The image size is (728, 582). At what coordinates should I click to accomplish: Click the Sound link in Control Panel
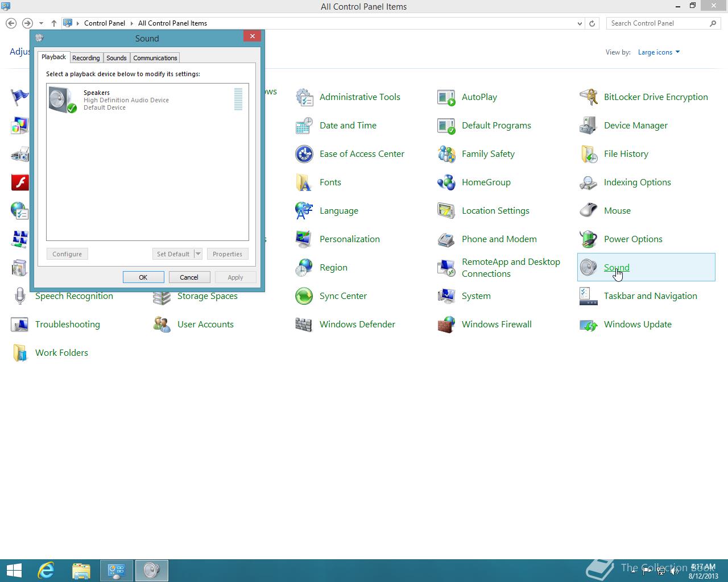(x=617, y=268)
